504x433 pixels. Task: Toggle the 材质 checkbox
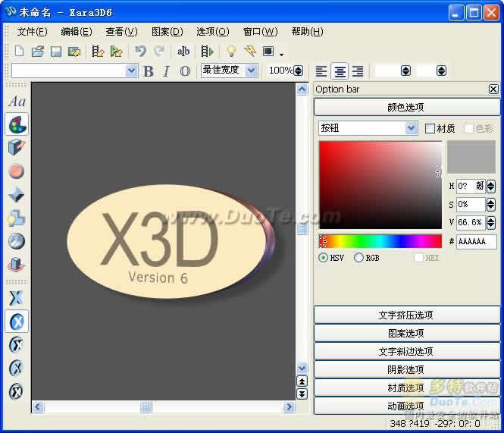click(x=430, y=129)
